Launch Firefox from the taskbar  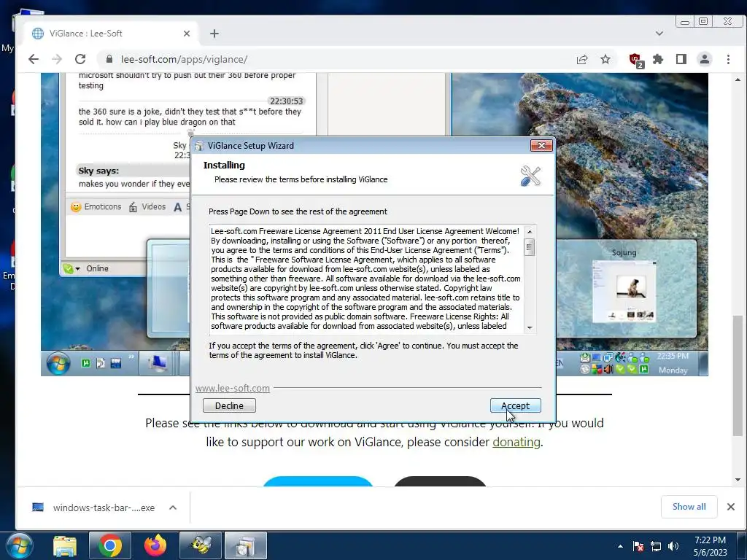[155, 546]
